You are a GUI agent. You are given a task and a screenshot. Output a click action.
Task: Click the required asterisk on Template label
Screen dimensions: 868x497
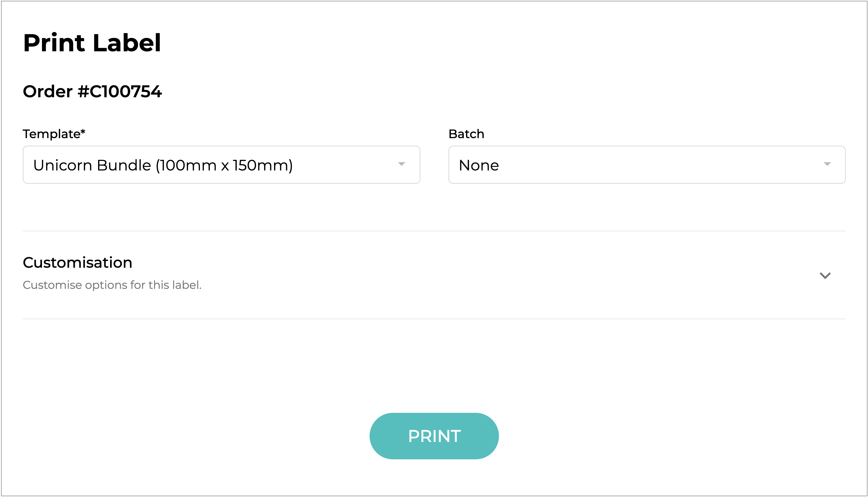83,131
